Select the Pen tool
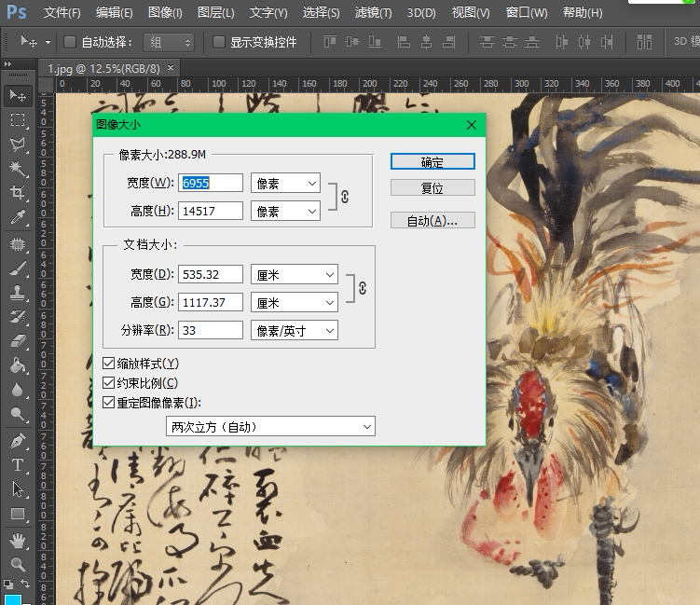Screen dimensions: 700x605 pos(18,441)
